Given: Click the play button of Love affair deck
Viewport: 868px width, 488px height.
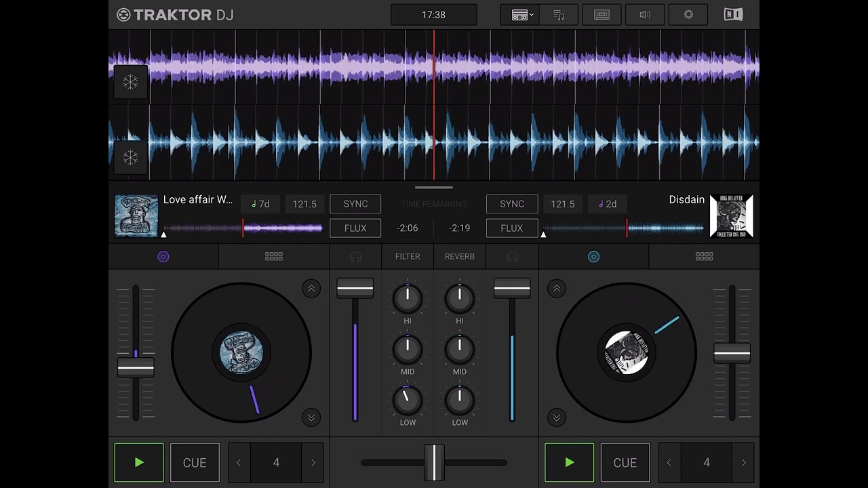Looking at the screenshot, I should [x=139, y=463].
